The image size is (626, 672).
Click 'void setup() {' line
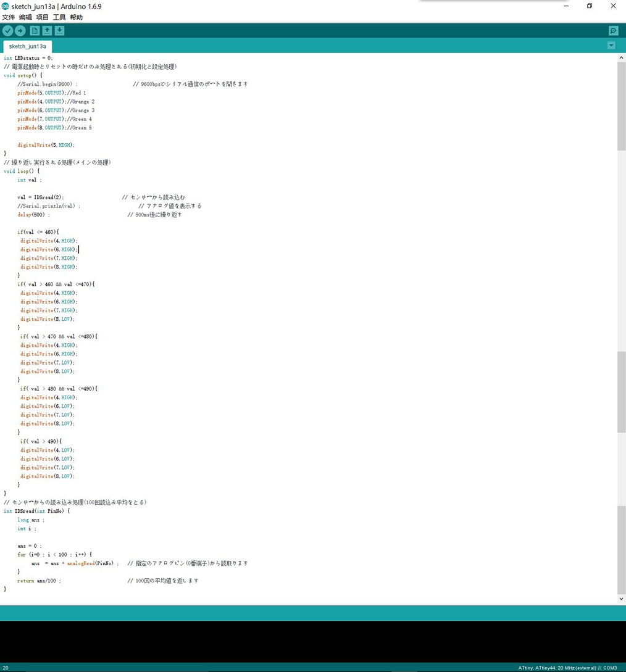23,75
